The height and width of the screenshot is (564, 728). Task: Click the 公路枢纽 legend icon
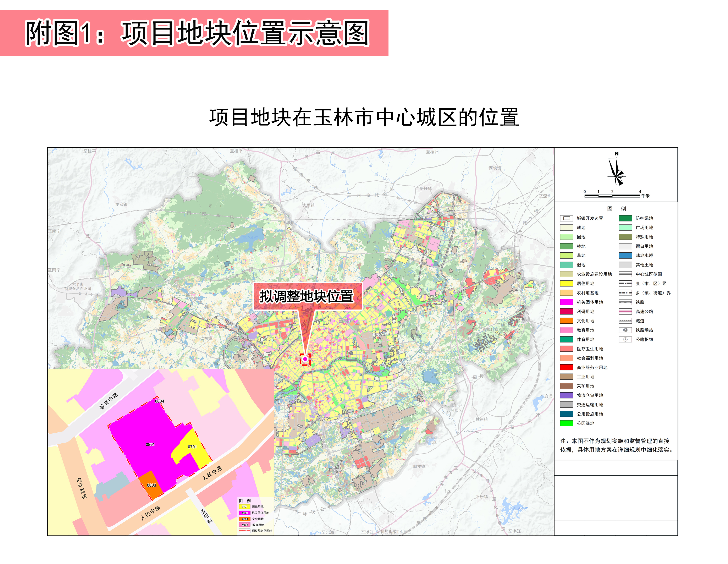point(625,339)
